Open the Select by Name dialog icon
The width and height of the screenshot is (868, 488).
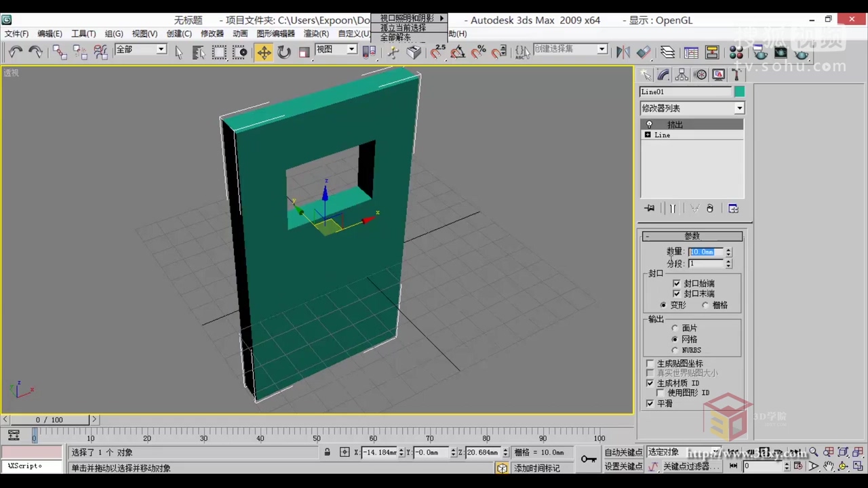click(x=198, y=52)
